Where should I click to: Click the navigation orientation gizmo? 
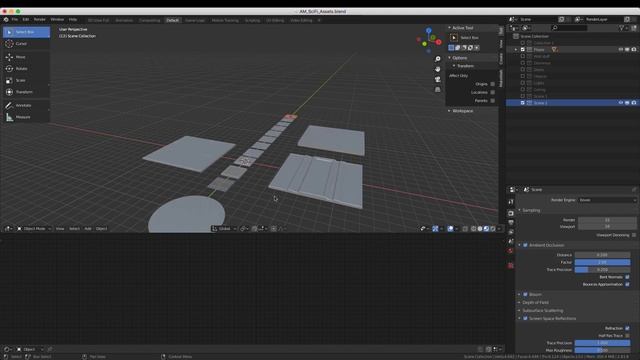click(429, 40)
